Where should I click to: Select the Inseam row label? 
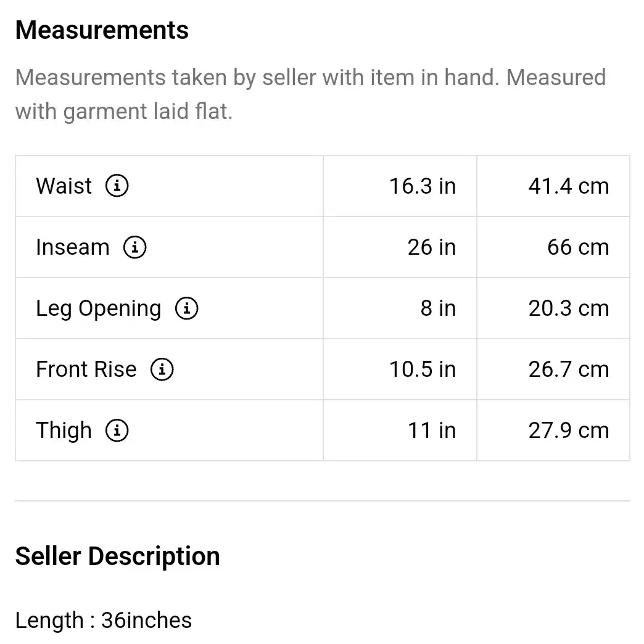(x=73, y=247)
